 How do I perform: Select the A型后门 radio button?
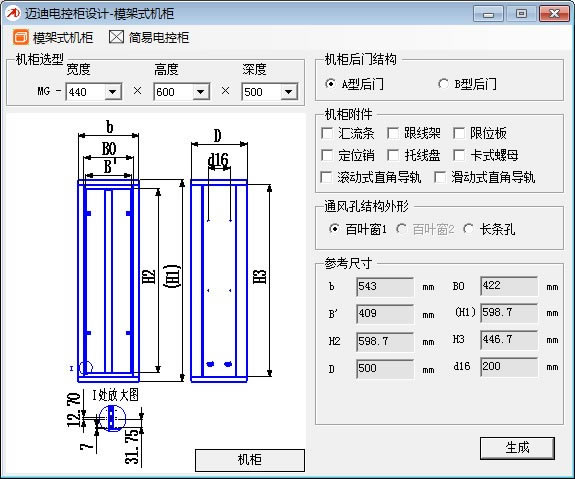tap(330, 84)
